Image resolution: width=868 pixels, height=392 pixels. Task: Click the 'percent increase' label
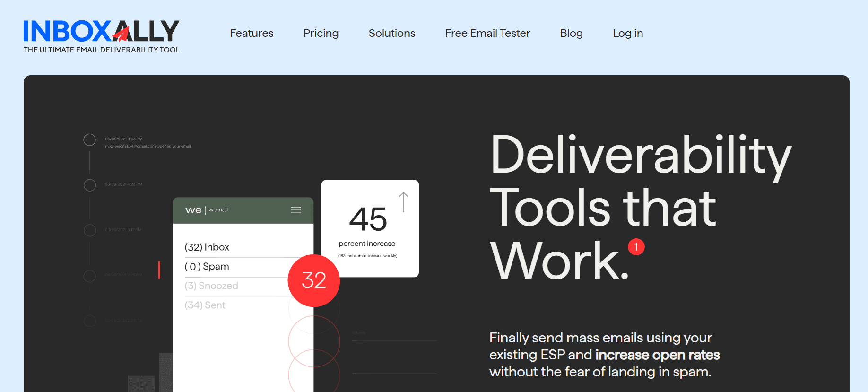tap(367, 244)
